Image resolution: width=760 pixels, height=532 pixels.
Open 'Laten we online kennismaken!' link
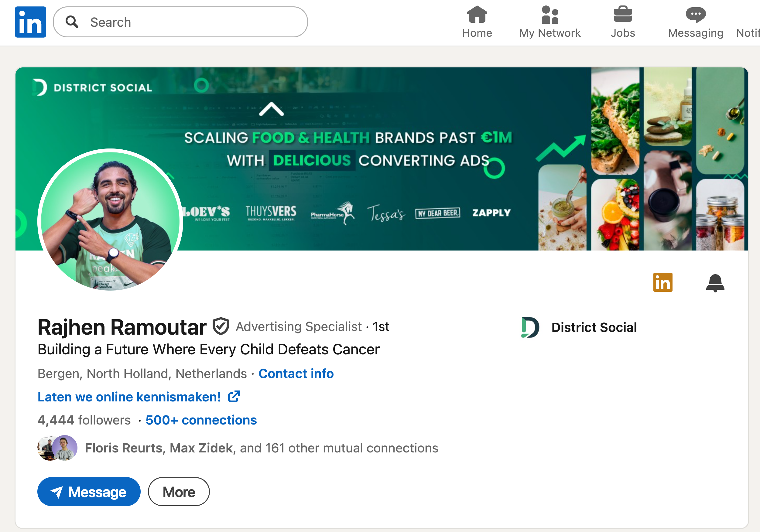129,397
